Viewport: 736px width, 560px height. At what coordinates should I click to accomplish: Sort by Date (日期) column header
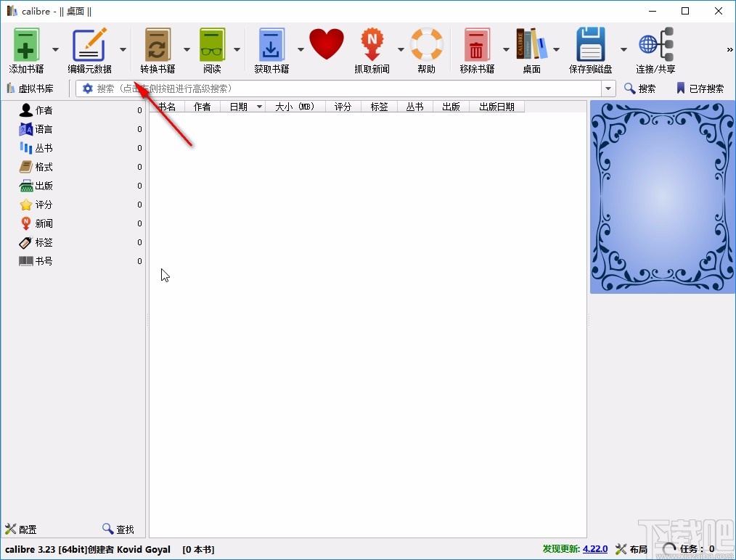(x=242, y=107)
